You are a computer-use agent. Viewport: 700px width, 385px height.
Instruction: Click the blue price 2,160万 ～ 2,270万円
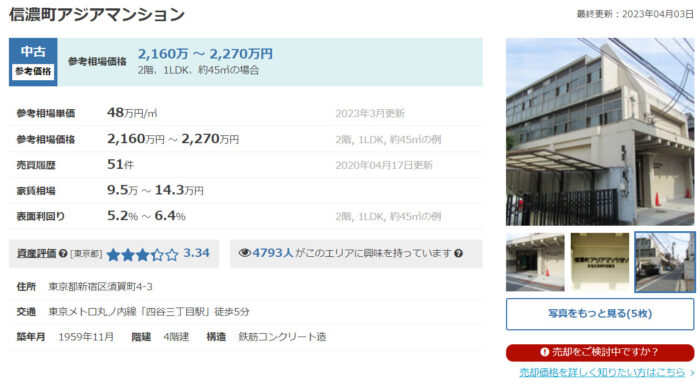pyautogui.click(x=205, y=54)
